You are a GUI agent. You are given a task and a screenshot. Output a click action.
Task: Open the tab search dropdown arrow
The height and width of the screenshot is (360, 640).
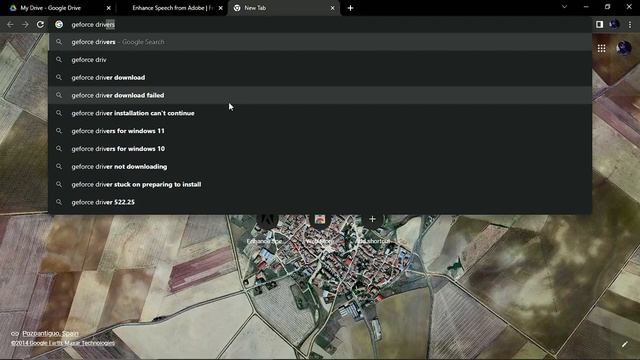pos(564,7)
